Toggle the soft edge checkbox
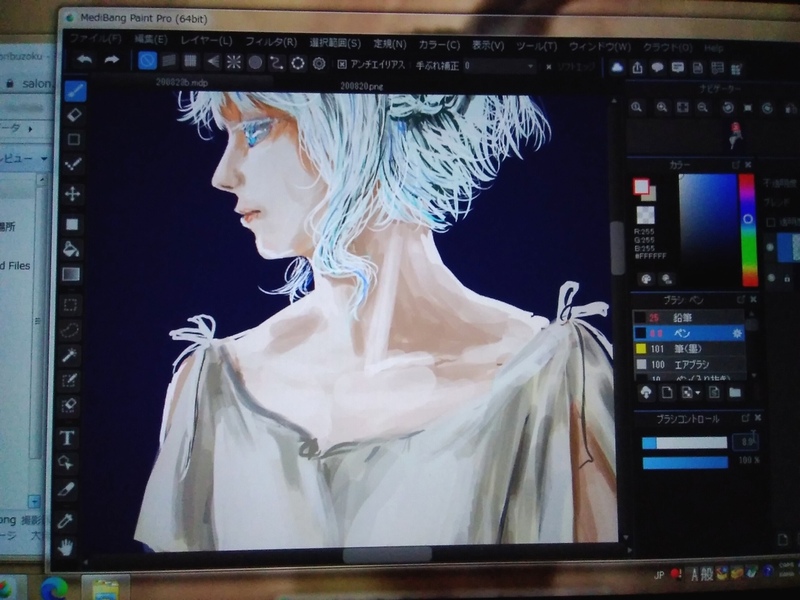This screenshot has height=600, width=800. point(549,67)
